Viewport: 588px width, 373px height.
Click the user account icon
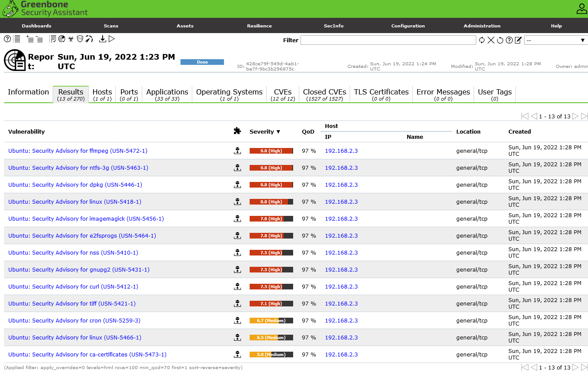click(581, 9)
